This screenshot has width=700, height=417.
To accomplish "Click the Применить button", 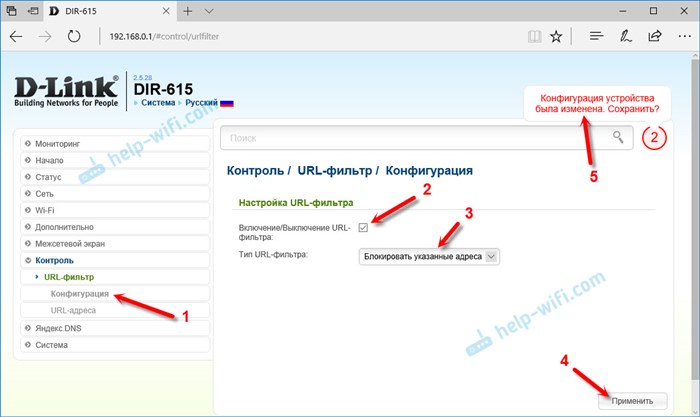I will (632, 401).
